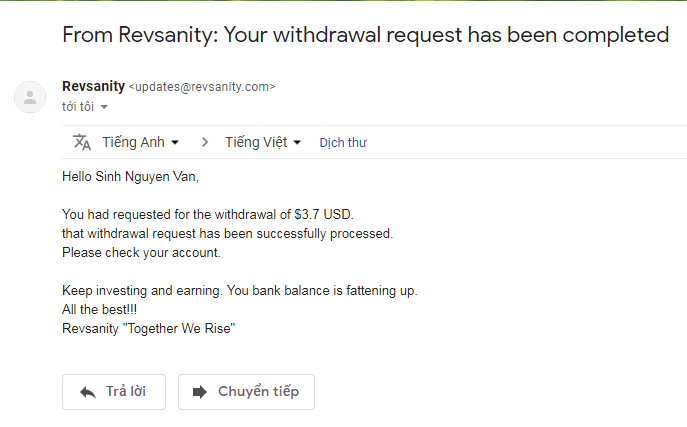Screen dimensions: 687x427
Task: Click the 'successfully processed' sentence
Action: 227,233
